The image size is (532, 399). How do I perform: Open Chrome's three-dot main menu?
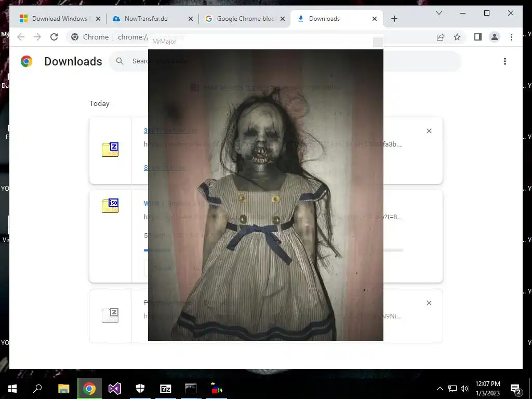coord(511,37)
